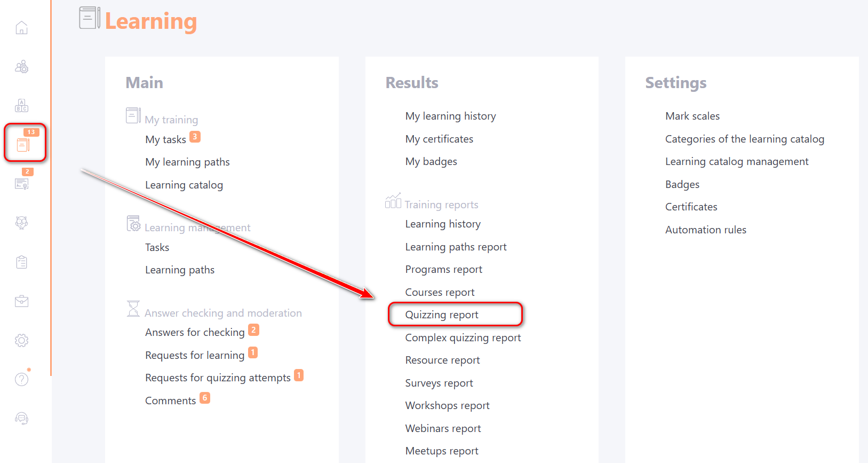
Task: Go to My tasks
Action: pos(165,139)
